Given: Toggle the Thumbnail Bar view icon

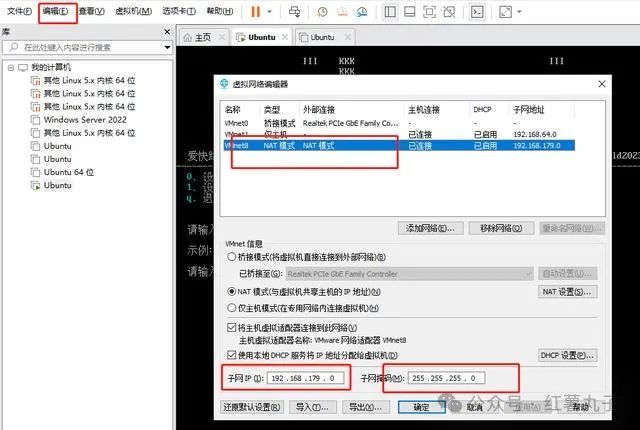Looking at the screenshot, I should pos(409,12).
